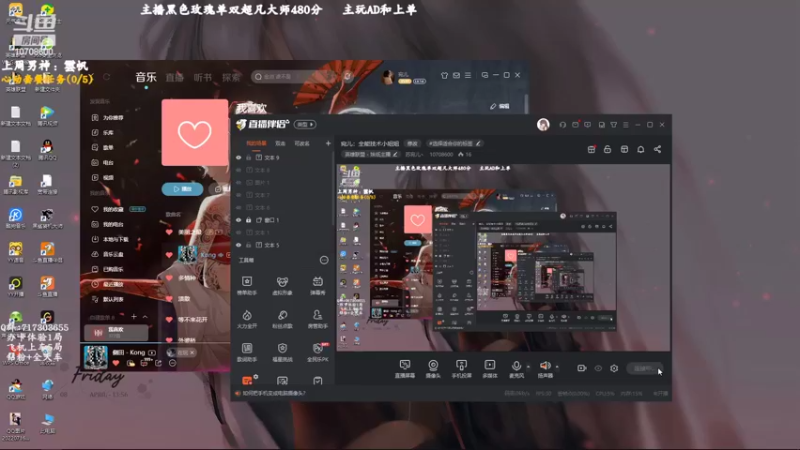The image size is (800, 450).
Task: Open 虚拟形象 tool in toolbox
Action: pos(282,285)
